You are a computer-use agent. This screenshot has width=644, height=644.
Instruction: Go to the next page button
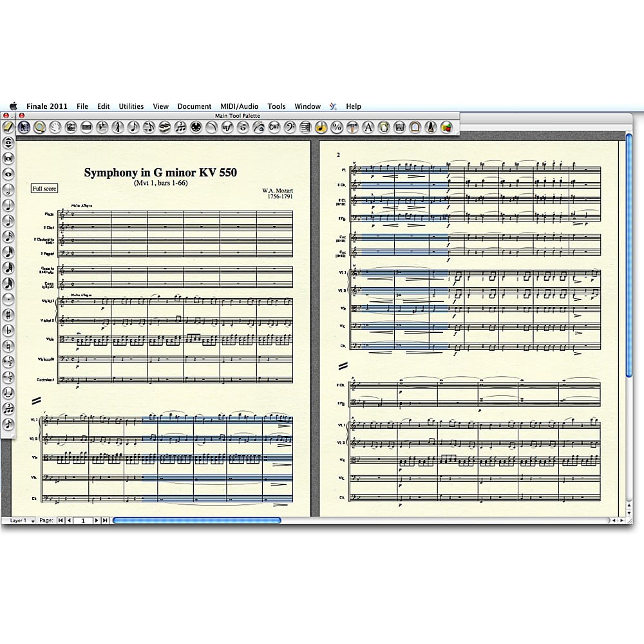pyautogui.click(x=97, y=520)
